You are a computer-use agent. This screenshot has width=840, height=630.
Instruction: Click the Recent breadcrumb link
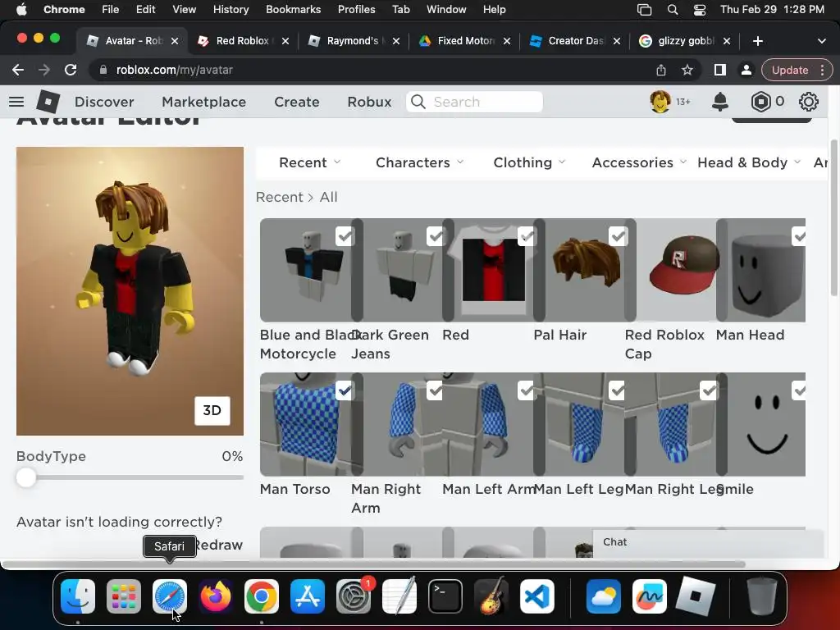279,197
